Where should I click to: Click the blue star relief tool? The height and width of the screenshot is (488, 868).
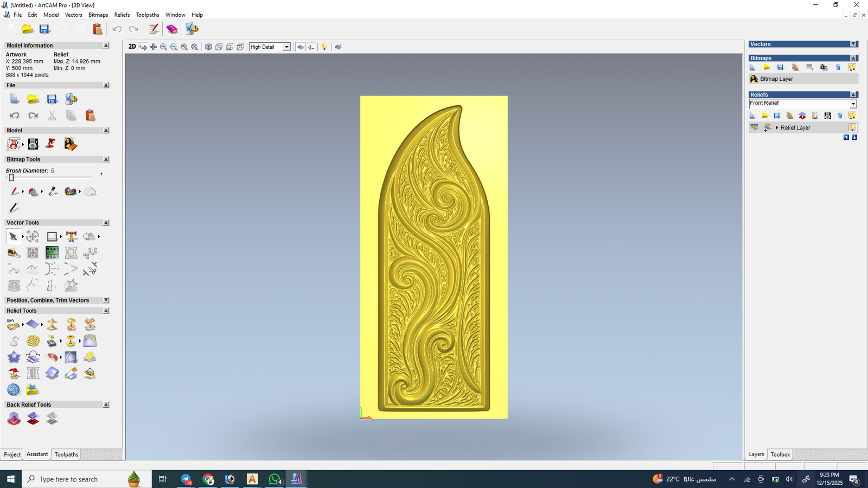click(14, 357)
